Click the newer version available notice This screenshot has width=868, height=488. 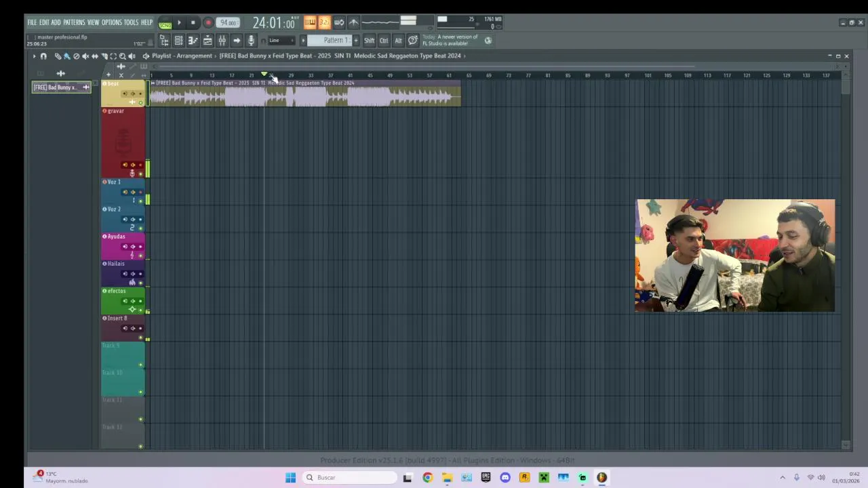point(450,40)
